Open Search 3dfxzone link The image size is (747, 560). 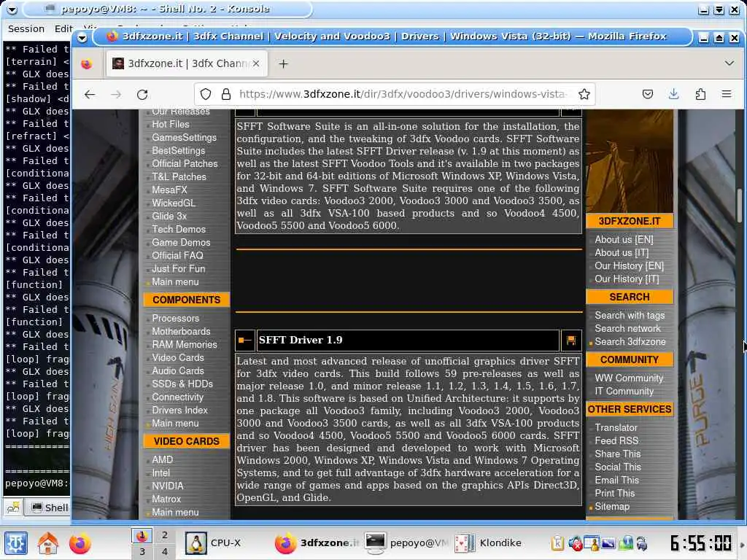(x=630, y=342)
